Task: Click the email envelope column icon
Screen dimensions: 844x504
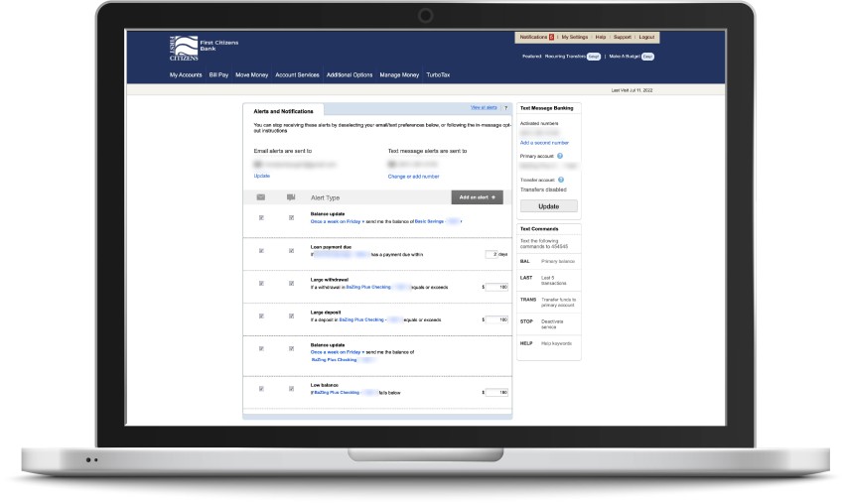Action: (x=261, y=197)
